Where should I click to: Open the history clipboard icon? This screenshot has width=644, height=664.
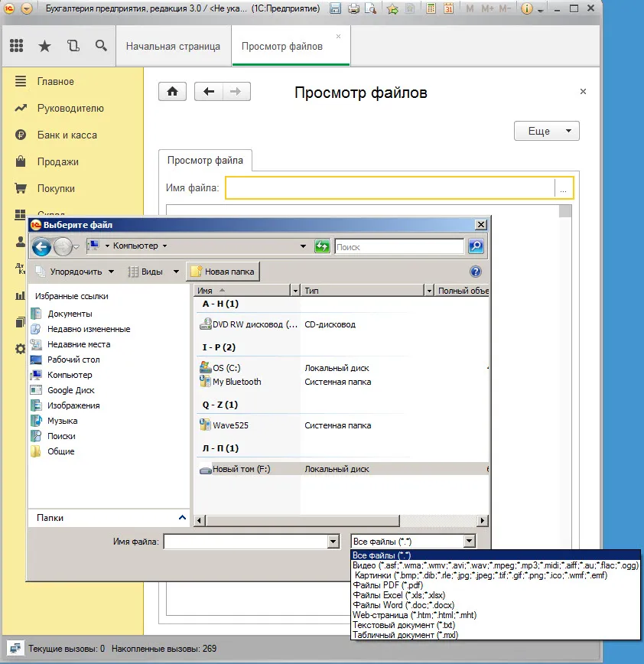73,45
